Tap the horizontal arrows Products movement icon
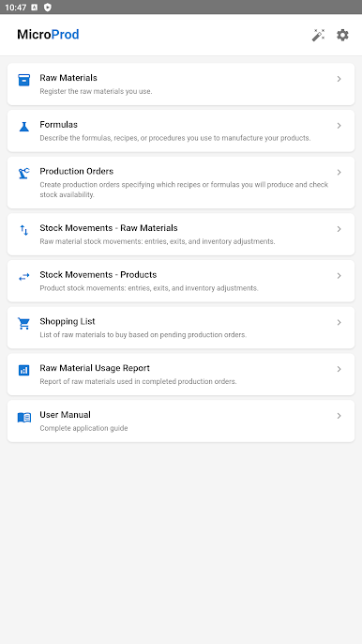Image resolution: width=362 pixels, height=644 pixels. point(24,277)
